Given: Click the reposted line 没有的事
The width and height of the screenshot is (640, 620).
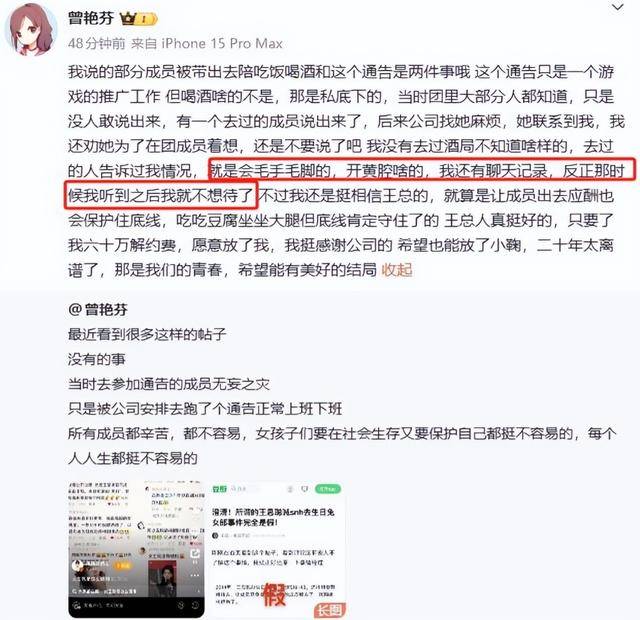Looking at the screenshot, I should (x=97, y=359).
